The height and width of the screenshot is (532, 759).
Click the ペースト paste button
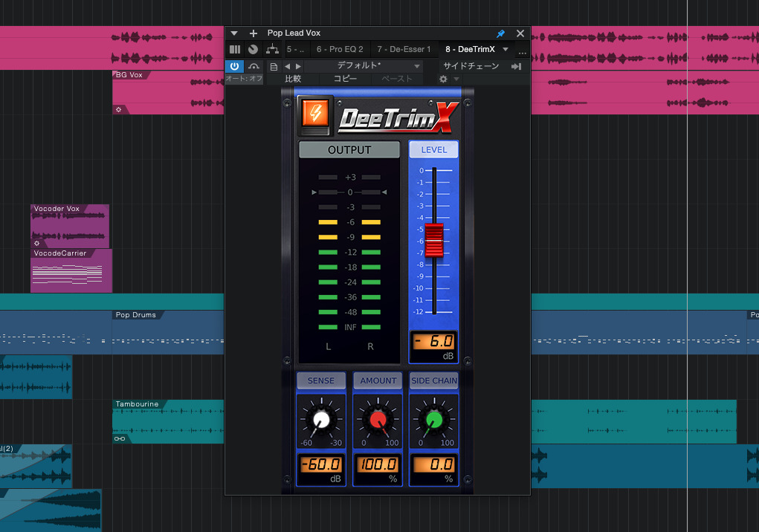(396, 79)
